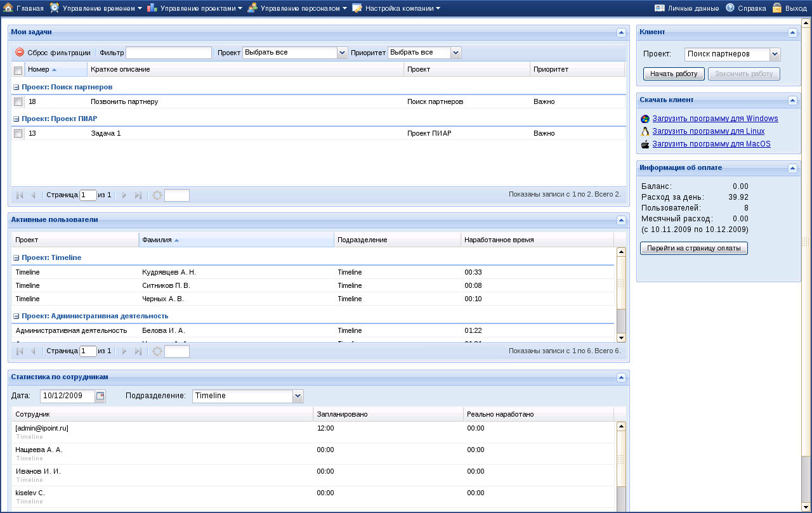Click the MacOS apple download icon
The width and height of the screenshot is (812, 513).
click(x=645, y=144)
